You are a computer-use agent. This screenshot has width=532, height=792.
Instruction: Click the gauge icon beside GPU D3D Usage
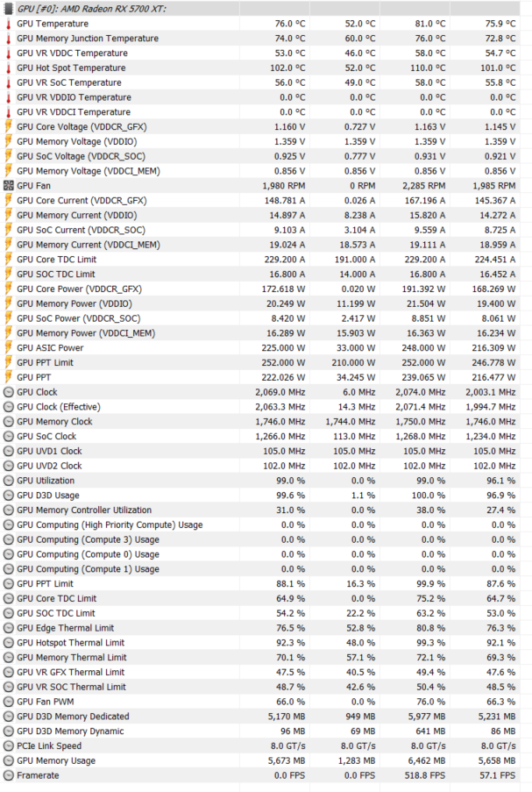pos(8,496)
